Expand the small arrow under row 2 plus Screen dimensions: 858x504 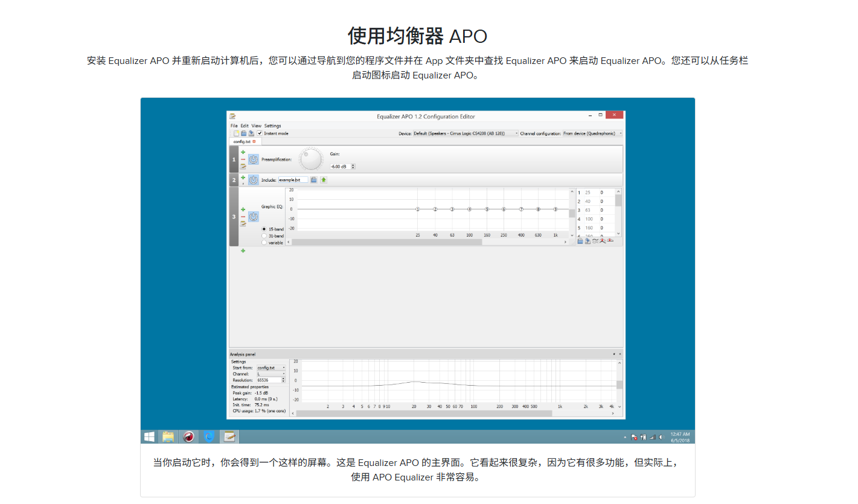(x=243, y=183)
